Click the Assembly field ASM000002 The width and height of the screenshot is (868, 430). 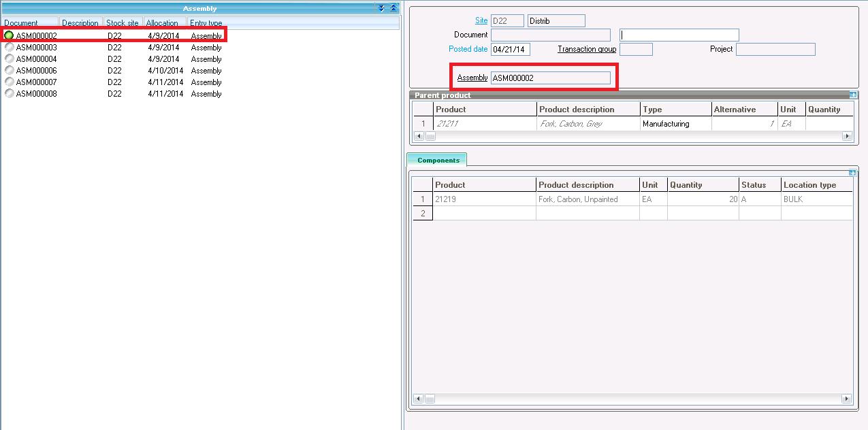point(551,78)
